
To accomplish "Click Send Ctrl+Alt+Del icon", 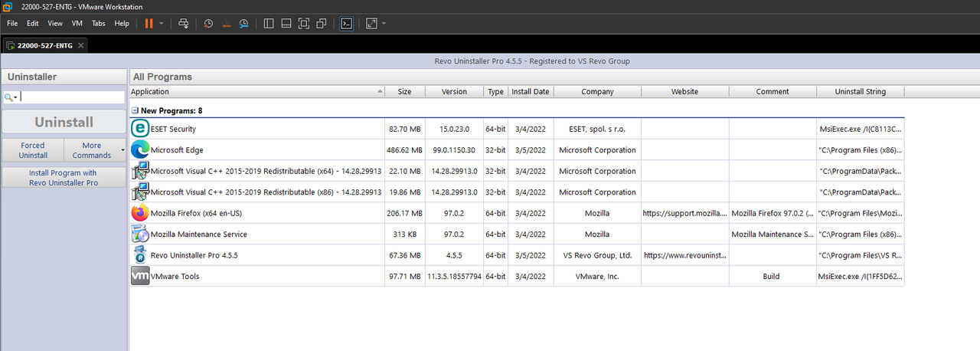I will point(184,23).
